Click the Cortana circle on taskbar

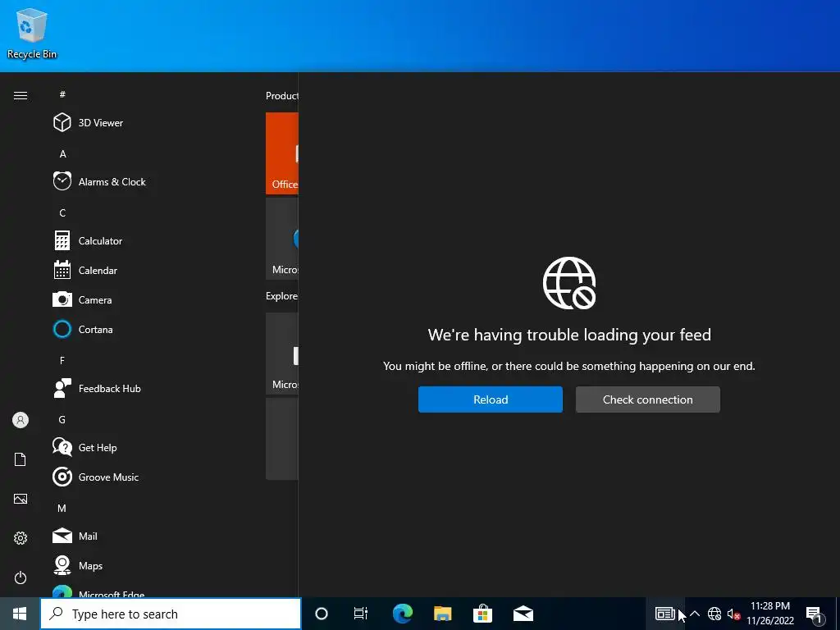tap(322, 614)
